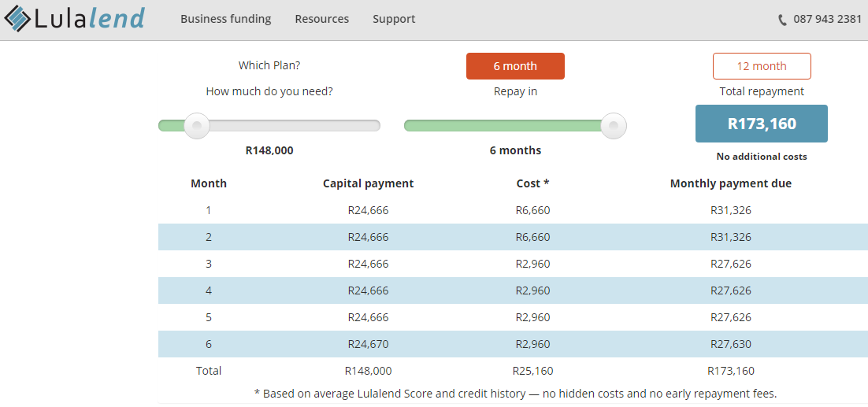
Task: Click the Cost * column header
Action: (532, 183)
